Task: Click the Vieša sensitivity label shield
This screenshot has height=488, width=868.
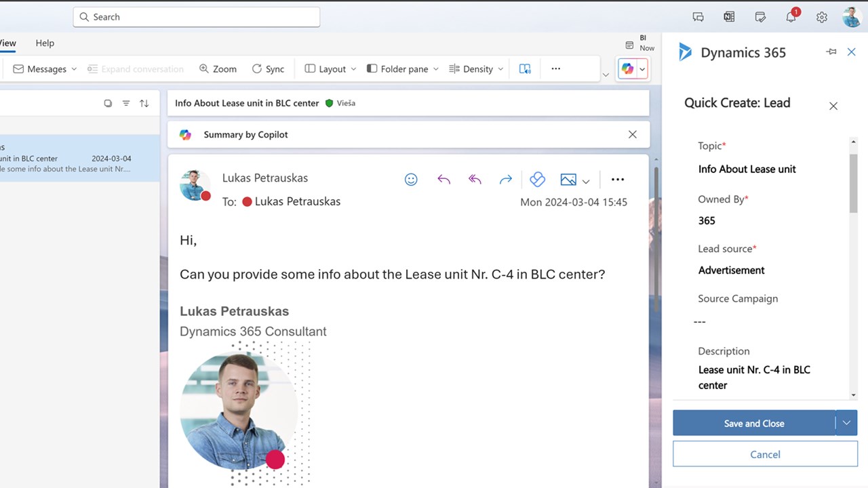Action: (330, 103)
